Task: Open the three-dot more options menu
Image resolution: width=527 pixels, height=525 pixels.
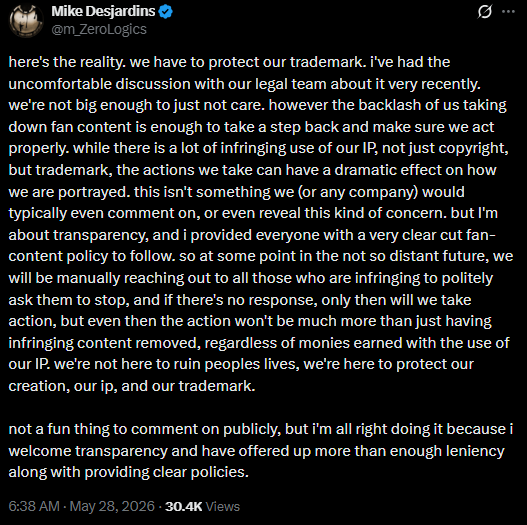Action: (508, 12)
